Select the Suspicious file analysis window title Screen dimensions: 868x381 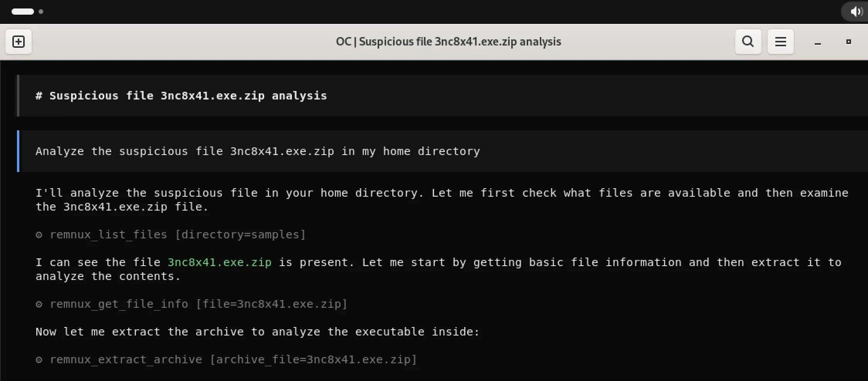[448, 41]
